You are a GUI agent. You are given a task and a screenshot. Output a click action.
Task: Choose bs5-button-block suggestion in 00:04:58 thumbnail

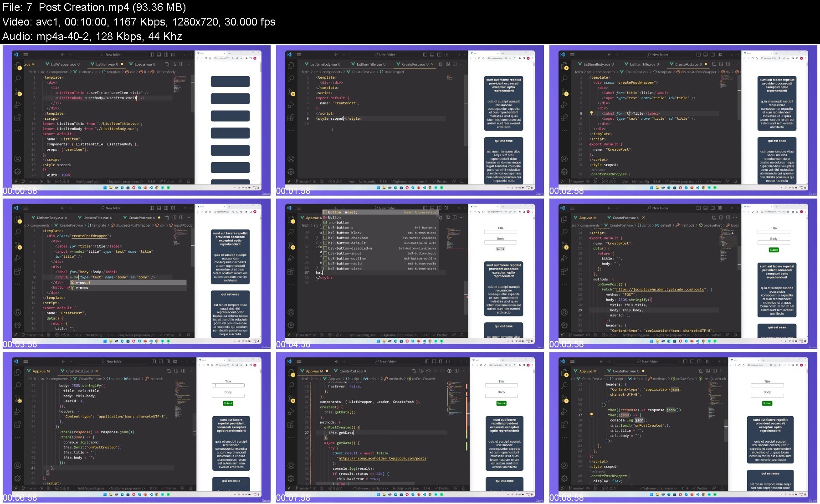click(380, 233)
